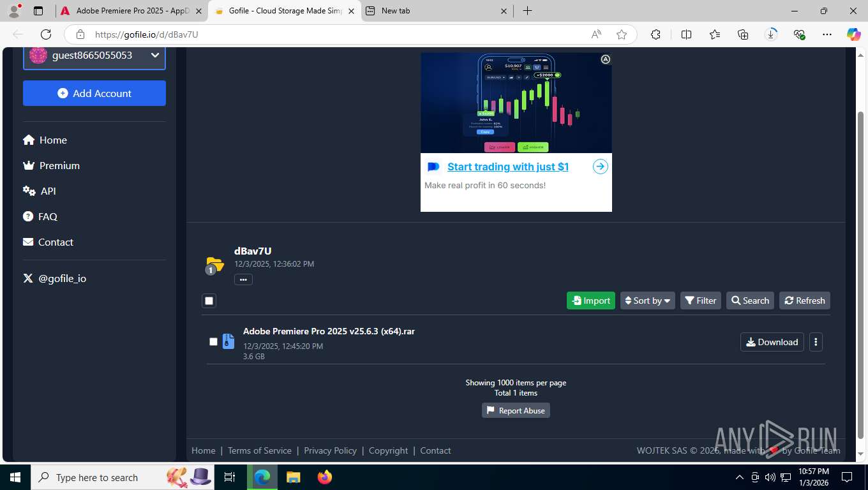Open Settings and more ellipsis
Screen dimensions: 868x490
827,34
